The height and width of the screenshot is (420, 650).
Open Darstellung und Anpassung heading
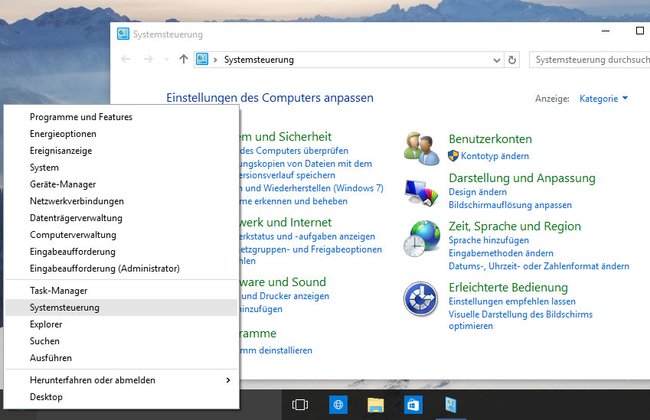(522, 178)
